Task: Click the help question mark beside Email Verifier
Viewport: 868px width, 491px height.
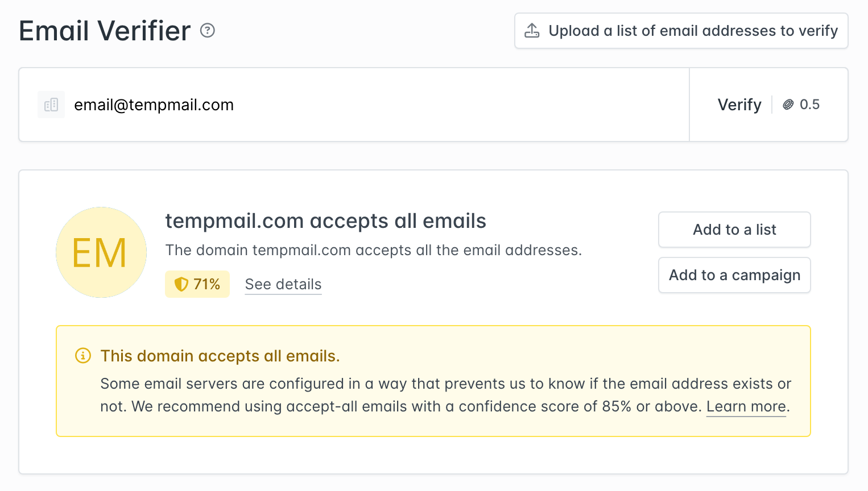Action: (x=208, y=31)
